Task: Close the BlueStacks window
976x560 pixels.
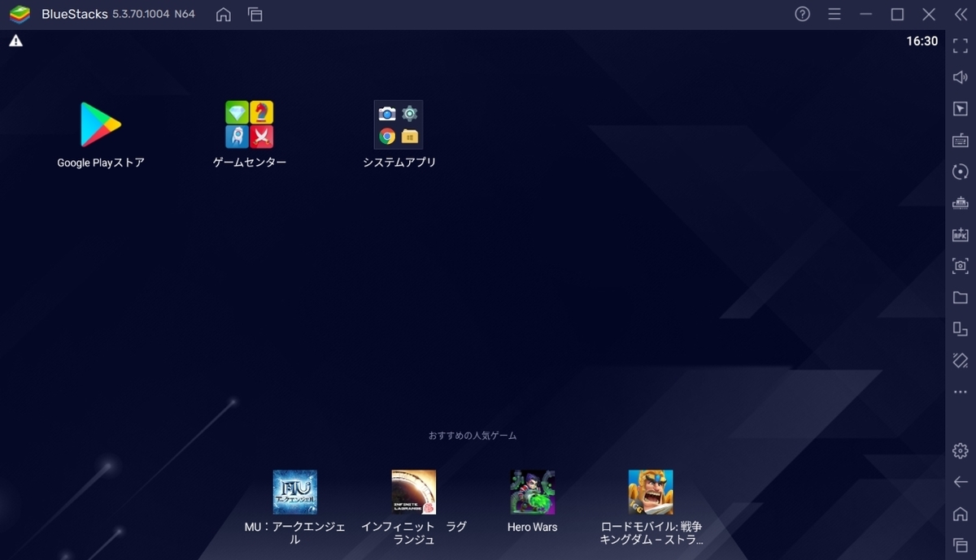Action: tap(929, 14)
